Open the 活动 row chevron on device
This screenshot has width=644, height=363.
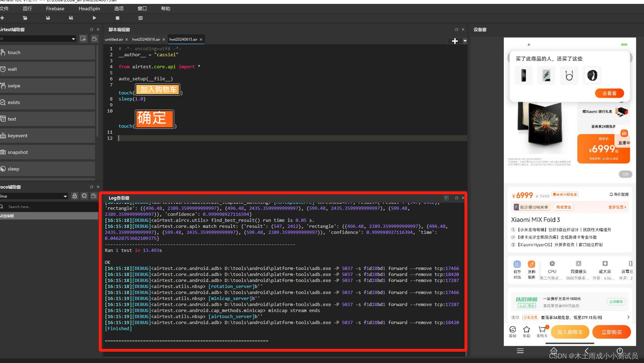coord(628,317)
